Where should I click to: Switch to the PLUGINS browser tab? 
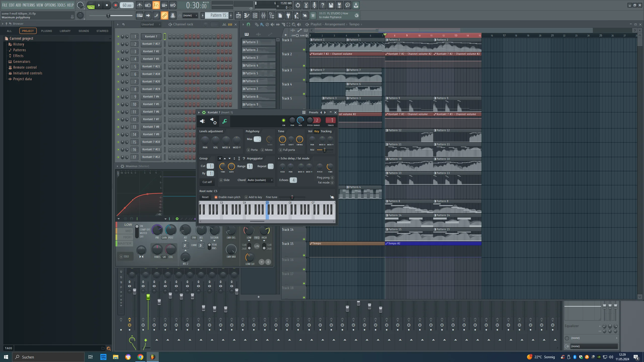47,31
